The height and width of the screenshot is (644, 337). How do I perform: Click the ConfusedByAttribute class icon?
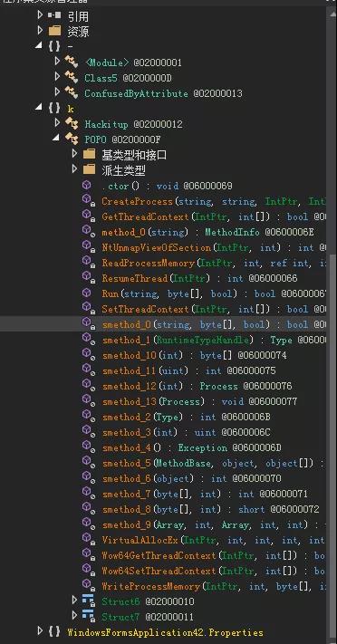pos(72,92)
